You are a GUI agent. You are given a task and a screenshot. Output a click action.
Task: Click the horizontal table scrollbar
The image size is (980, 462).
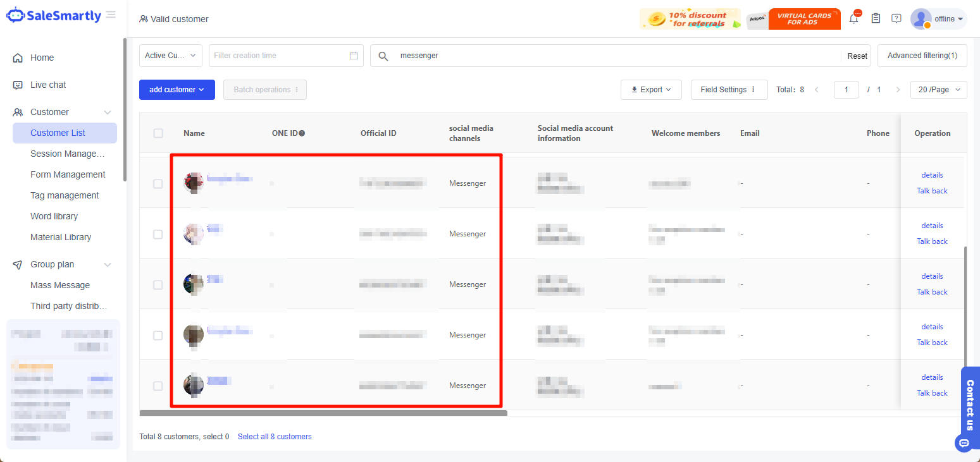[x=323, y=413]
